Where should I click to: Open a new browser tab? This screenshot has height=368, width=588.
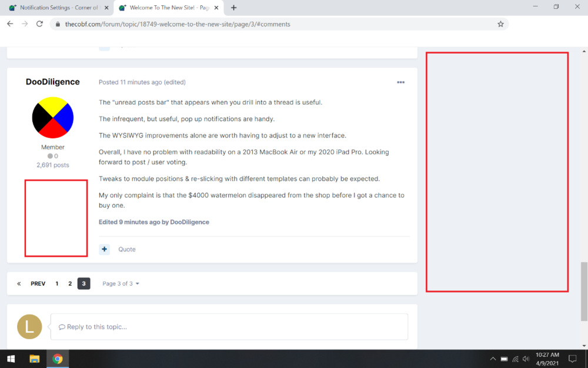(233, 8)
